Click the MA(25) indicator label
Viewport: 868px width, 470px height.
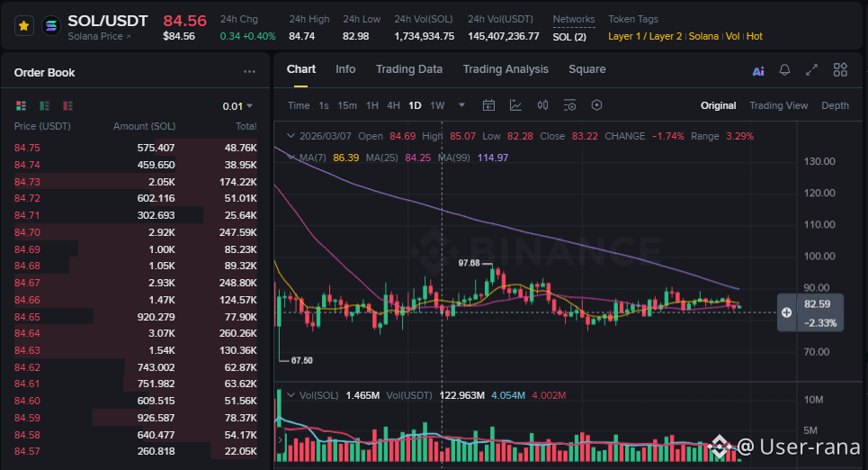[381, 158]
